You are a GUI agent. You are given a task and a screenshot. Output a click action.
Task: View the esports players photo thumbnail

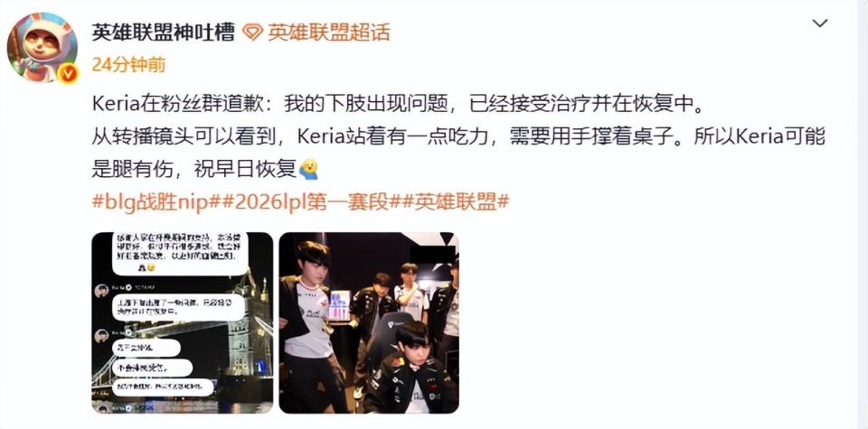[x=369, y=322]
